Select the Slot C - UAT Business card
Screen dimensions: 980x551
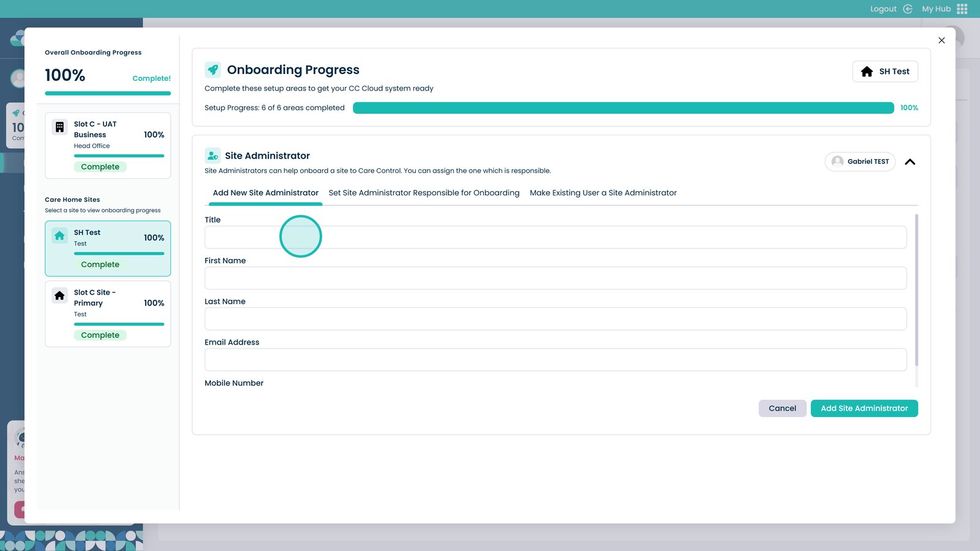coord(108,146)
